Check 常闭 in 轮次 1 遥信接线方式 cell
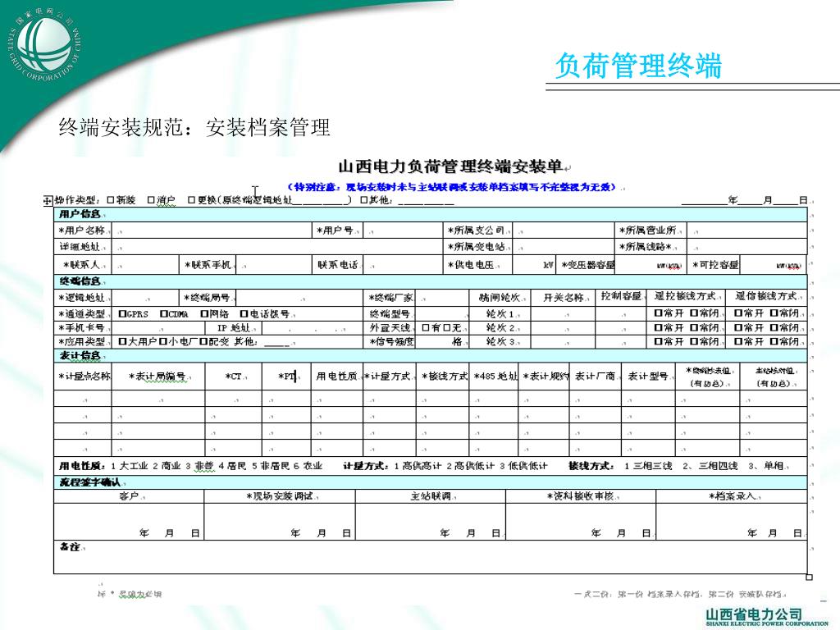 tap(774, 313)
